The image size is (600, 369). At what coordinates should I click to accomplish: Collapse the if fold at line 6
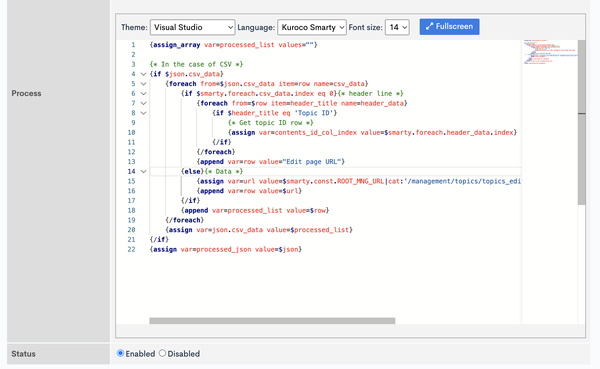[143, 93]
